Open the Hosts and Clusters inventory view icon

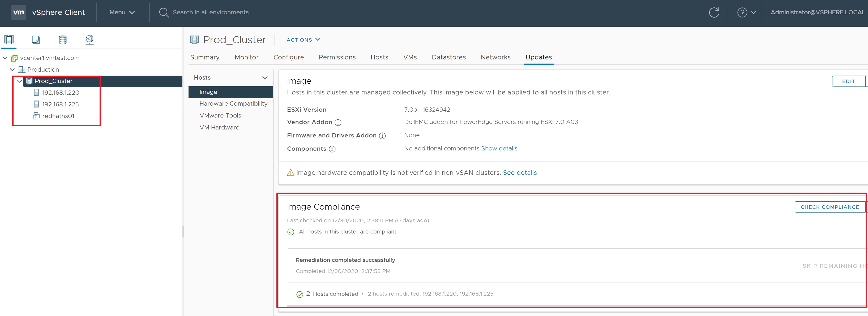9,40
